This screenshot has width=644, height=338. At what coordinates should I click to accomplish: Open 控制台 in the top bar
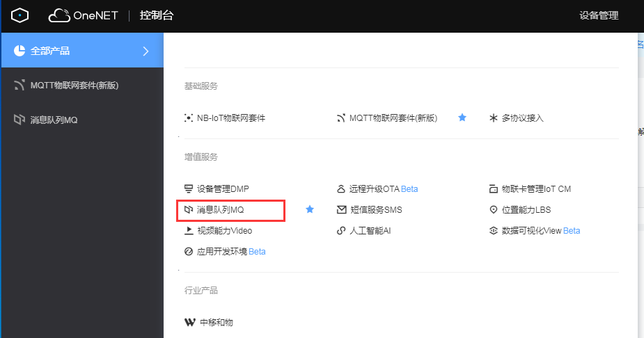(157, 15)
